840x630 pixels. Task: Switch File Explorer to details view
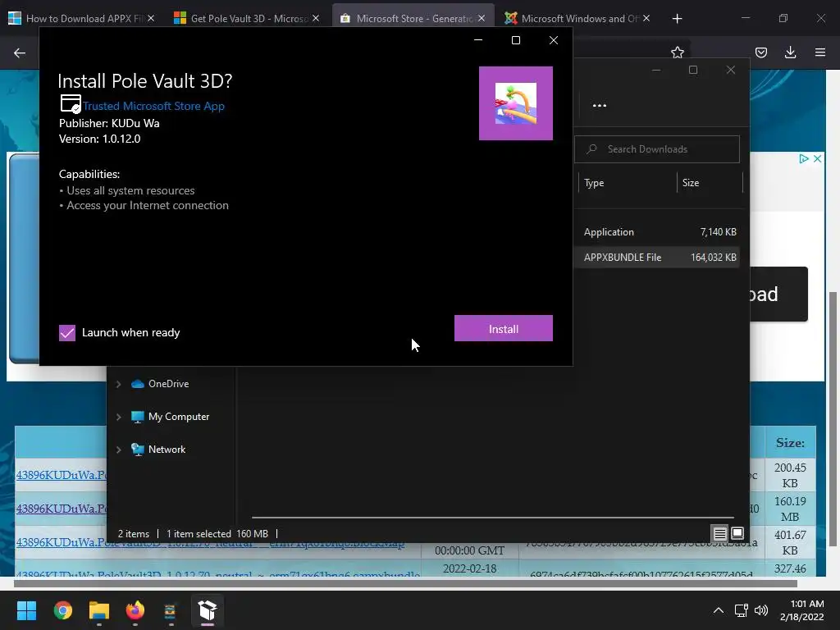719,533
